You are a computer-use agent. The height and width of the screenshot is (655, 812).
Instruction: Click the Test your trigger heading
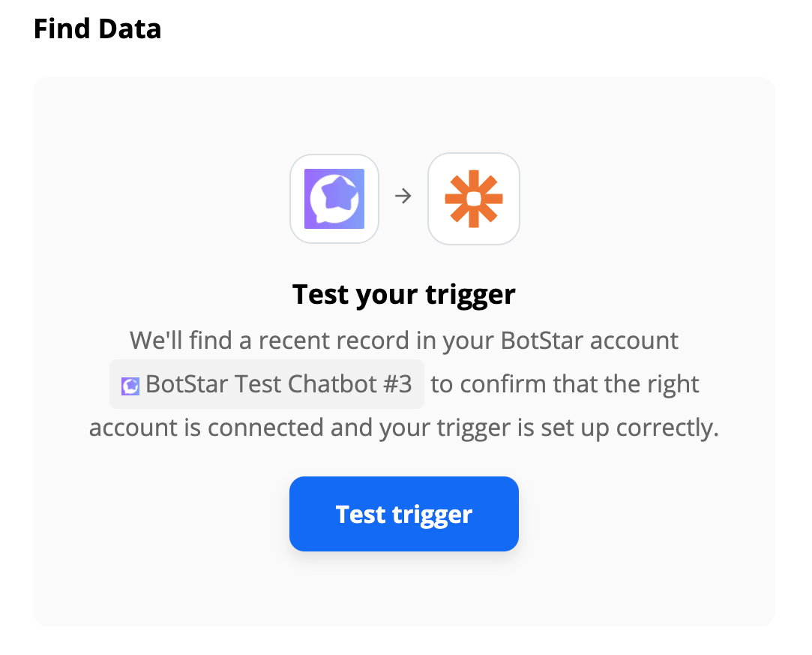tap(404, 295)
